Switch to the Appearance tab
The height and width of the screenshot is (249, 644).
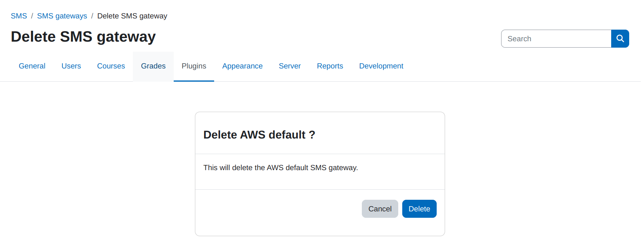click(243, 66)
